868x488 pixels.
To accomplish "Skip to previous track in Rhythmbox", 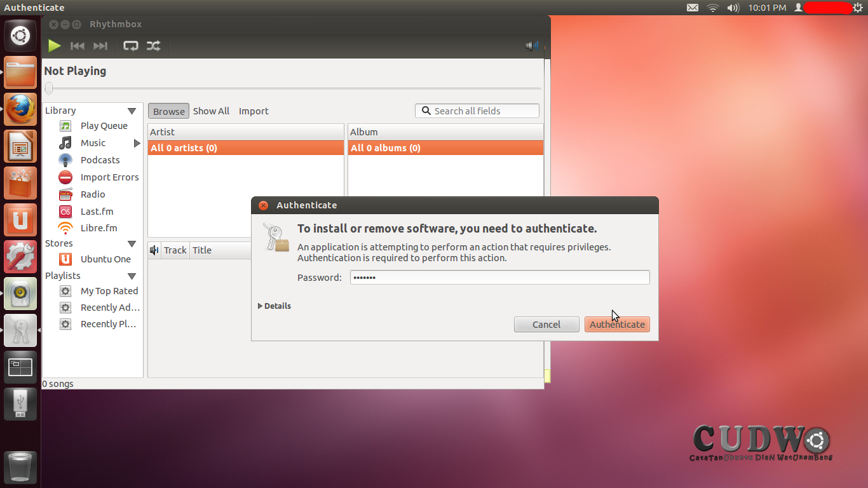I will (x=78, y=46).
